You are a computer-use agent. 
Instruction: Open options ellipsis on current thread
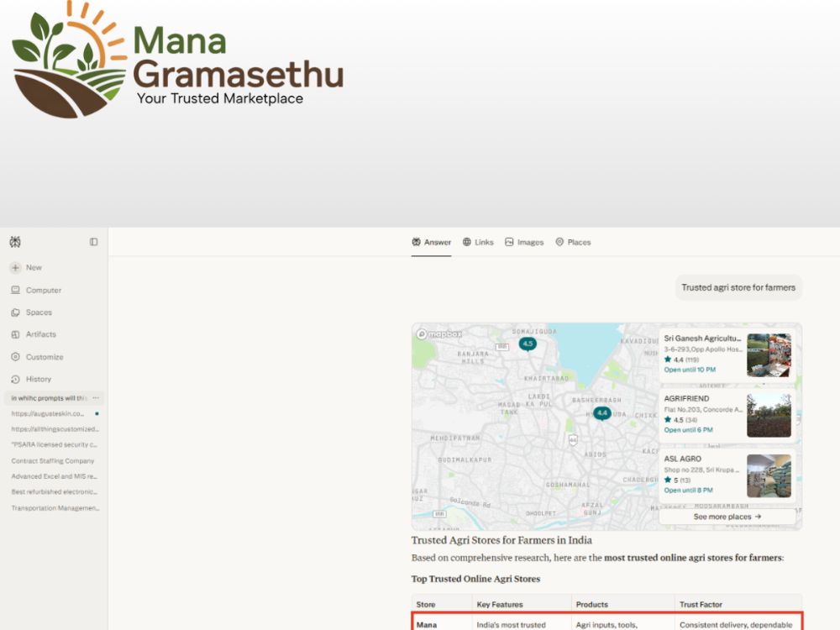tap(96, 398)
